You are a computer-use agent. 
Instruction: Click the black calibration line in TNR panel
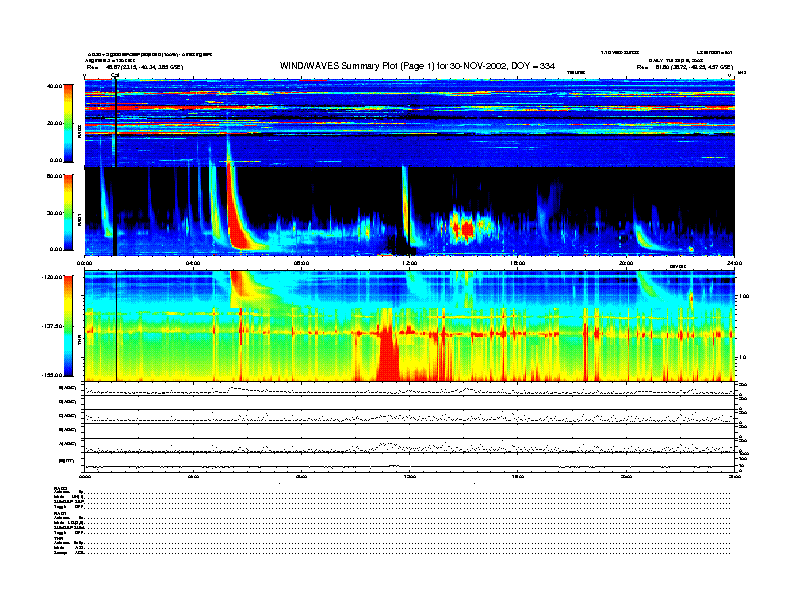[x=116, y=326]
